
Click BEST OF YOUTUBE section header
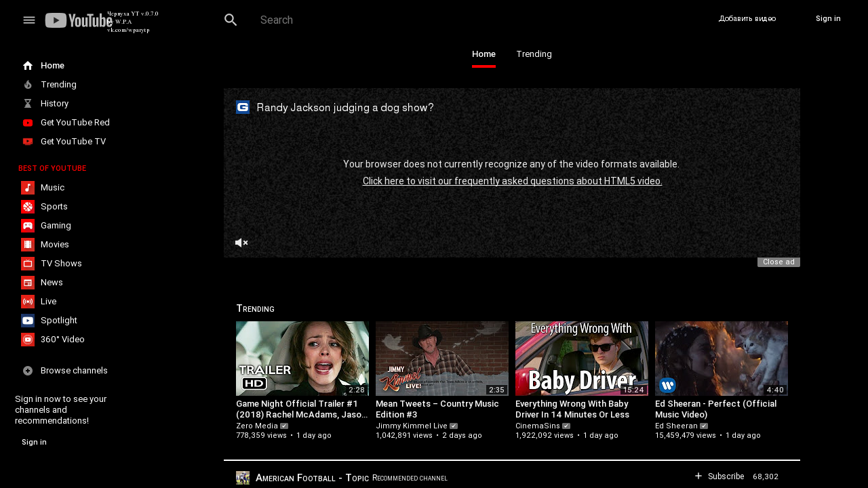click(x=52, y=168)
